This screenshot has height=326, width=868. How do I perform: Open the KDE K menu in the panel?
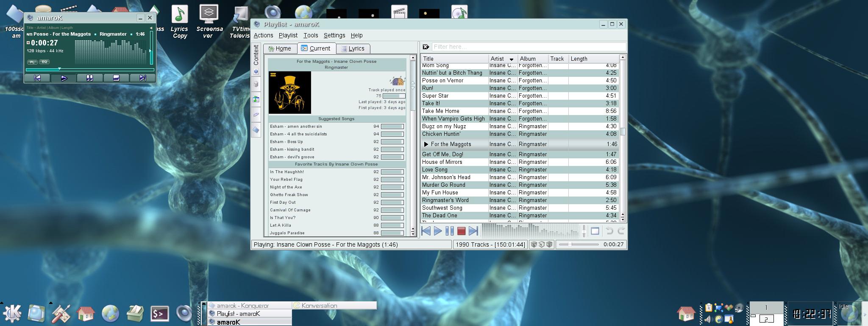tap(12, 313)
